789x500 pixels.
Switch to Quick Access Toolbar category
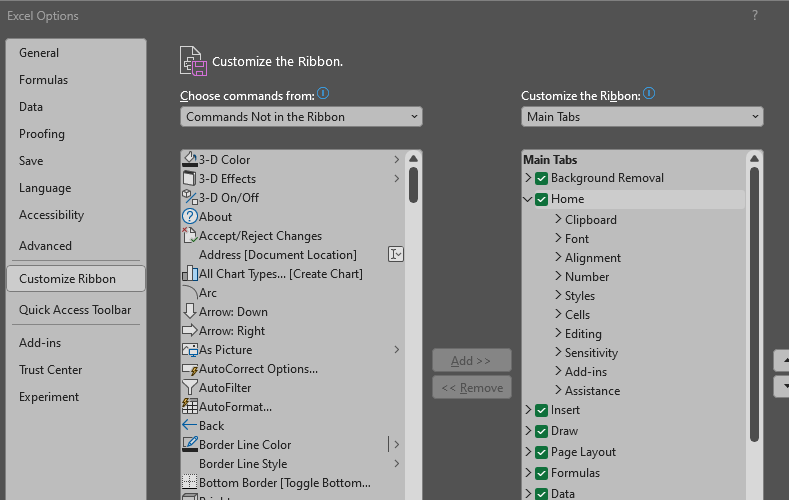(76, 310)
